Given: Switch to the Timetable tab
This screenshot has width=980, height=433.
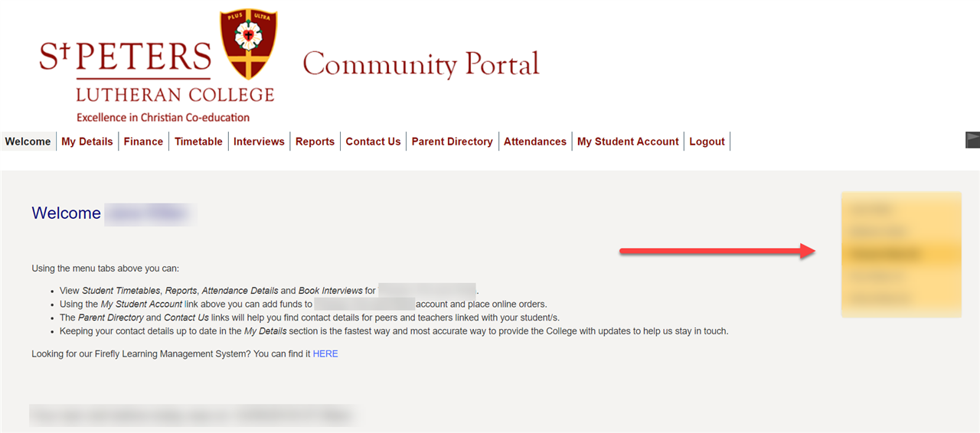Looking at the screenshot, I should coord(198,142).
